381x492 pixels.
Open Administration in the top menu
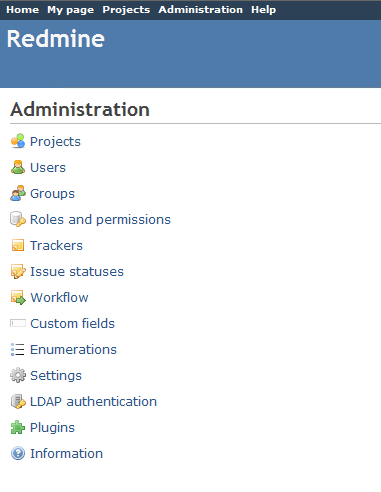click(201, 10)
